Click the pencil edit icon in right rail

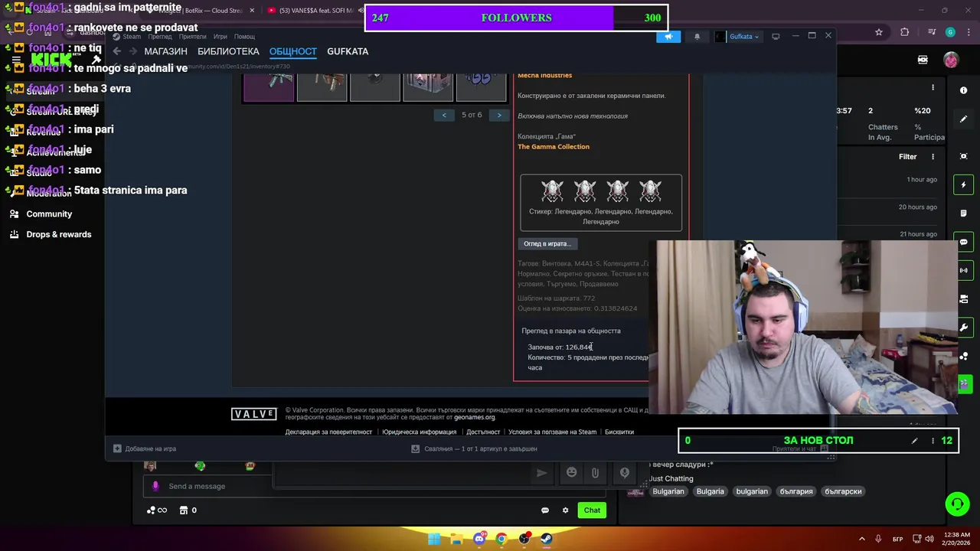964,119
